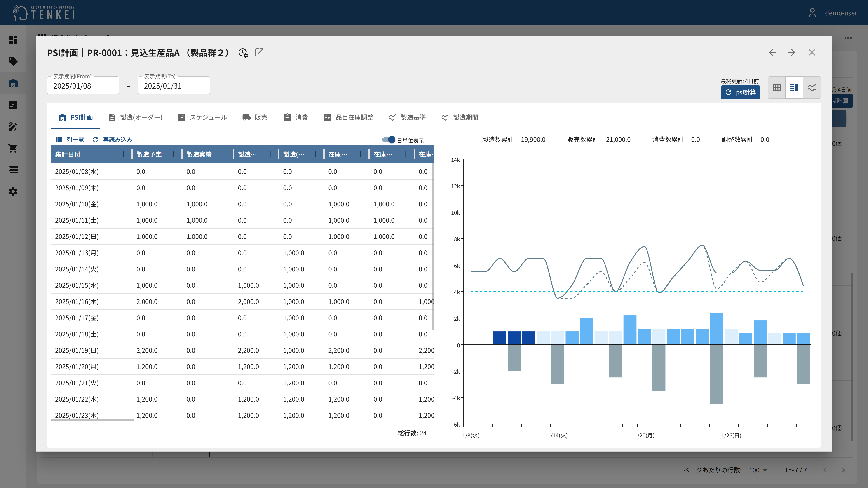
Task: Switch to table grid view icon
Action: click(x=776, y=88)
